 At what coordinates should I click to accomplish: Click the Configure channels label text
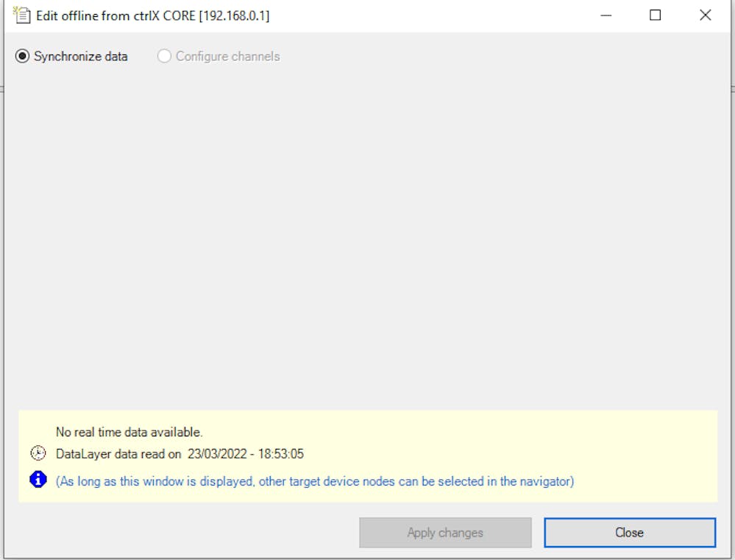227,57
